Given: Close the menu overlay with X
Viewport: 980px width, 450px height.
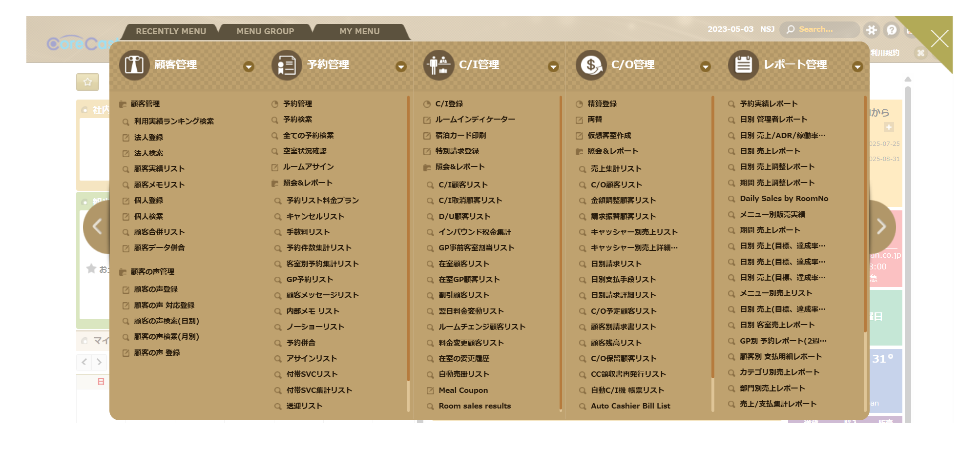Looking at the screenshot, I should pos(939,39).
